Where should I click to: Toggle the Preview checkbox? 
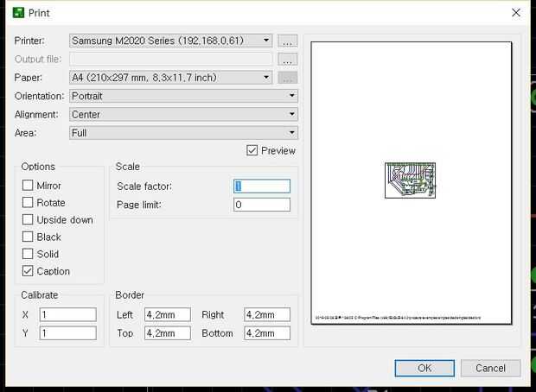tap(252, 150)
